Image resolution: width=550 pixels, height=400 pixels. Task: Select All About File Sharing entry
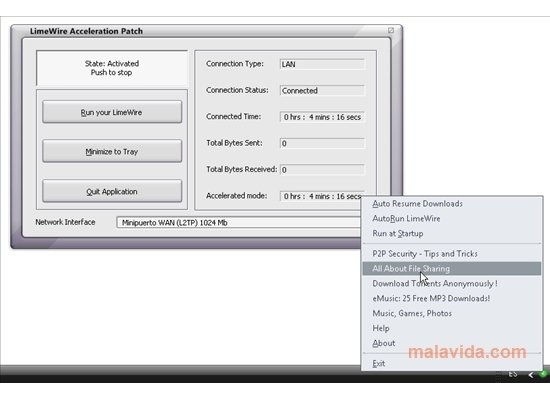pyautogui.click(x=452, y=268)
